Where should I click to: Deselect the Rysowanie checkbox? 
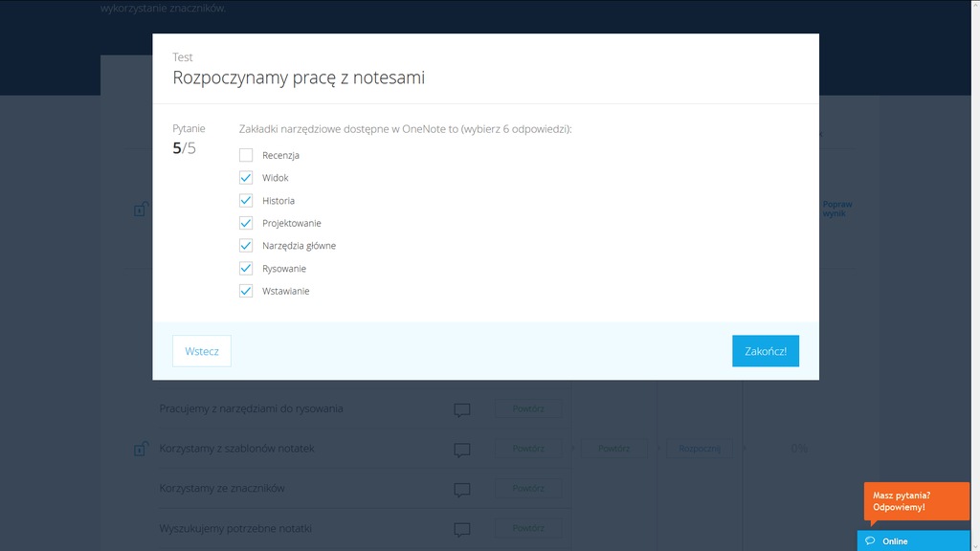246,269
